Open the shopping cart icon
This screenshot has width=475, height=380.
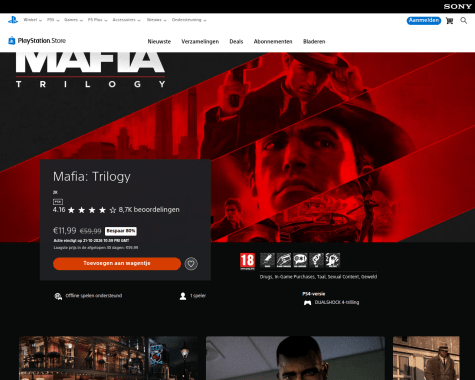(449, 21)
